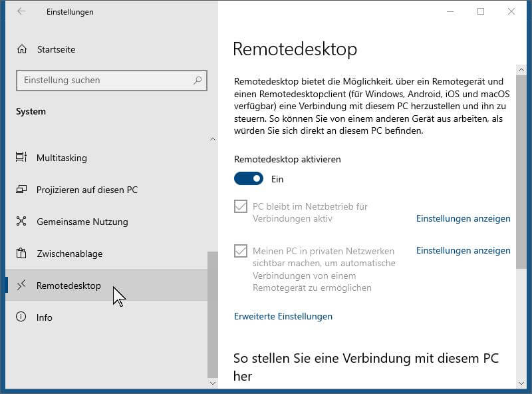The image size is (532, 394).
Task: Open the Info menu item text
Action: tap(45, 317)
